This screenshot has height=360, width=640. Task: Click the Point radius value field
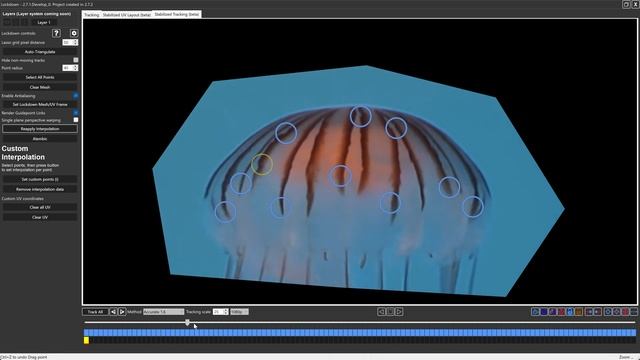click(67, 68)
